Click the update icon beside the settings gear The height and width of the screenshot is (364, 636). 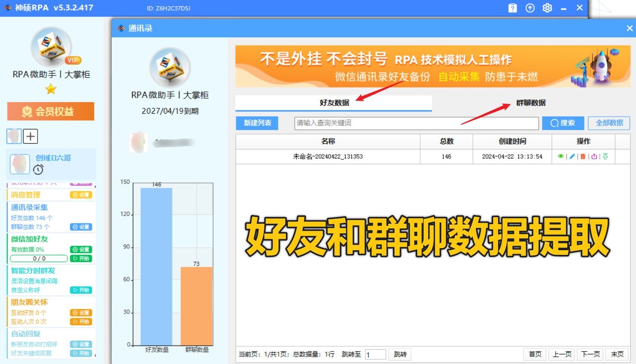click(x=530, y=8)
